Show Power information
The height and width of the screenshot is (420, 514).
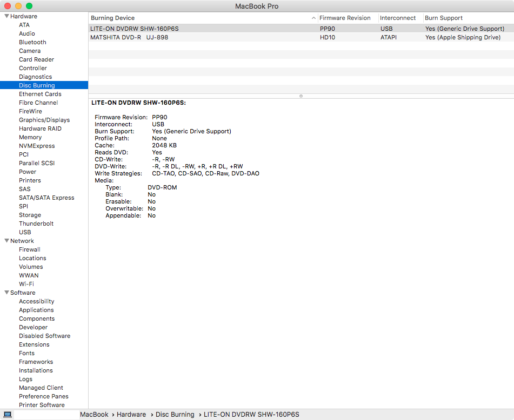(x=28, y=172)
